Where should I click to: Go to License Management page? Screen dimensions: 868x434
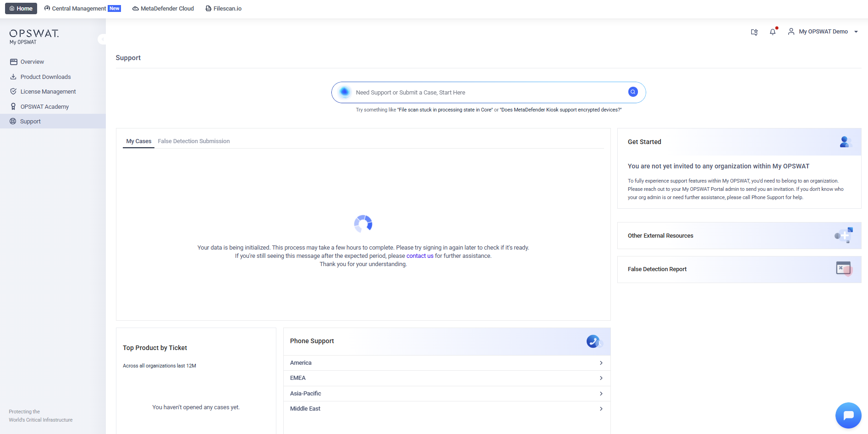(x=48, y=92)
